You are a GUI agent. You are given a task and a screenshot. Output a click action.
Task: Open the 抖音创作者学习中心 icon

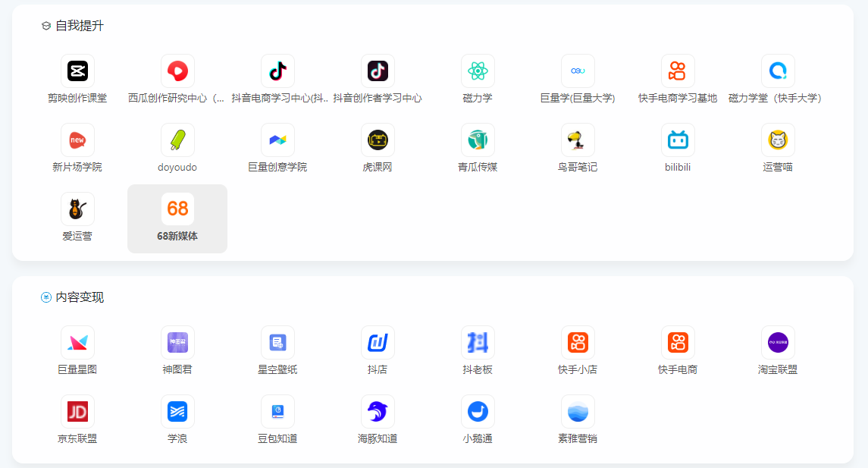tap(378, 71)
